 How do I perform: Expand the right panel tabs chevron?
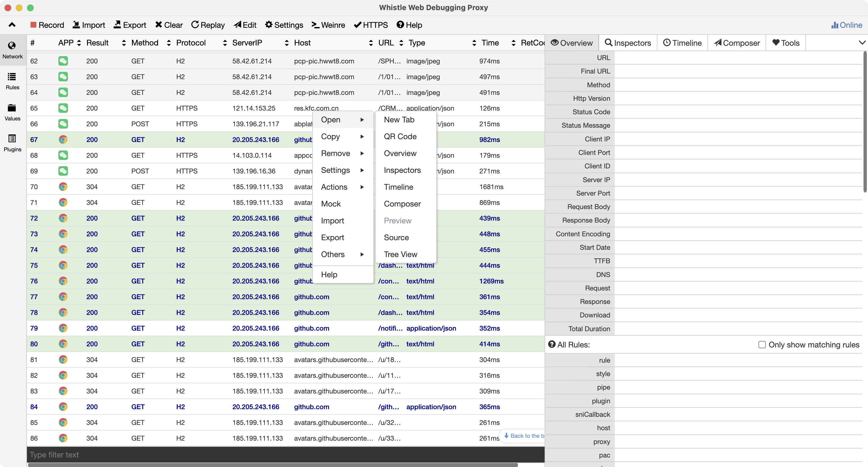(x=862, y=43)
